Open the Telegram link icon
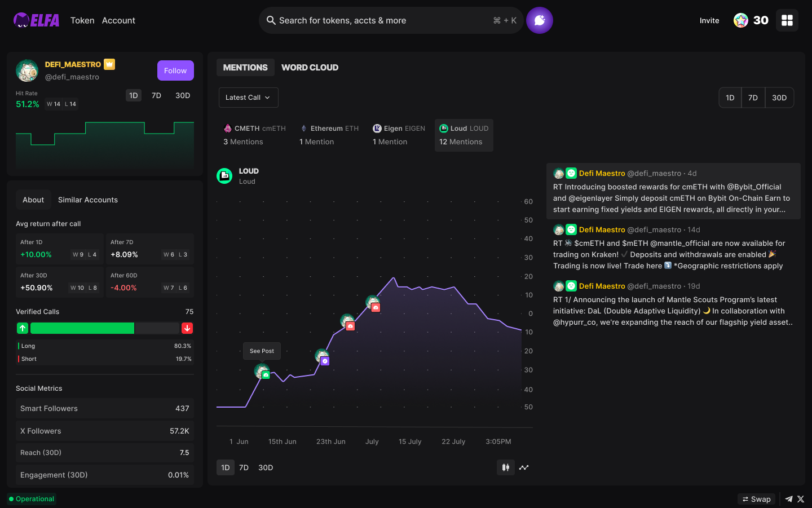The height and width of the screenshot is (508, 812). pyautogui.click(x=789, y=499)
